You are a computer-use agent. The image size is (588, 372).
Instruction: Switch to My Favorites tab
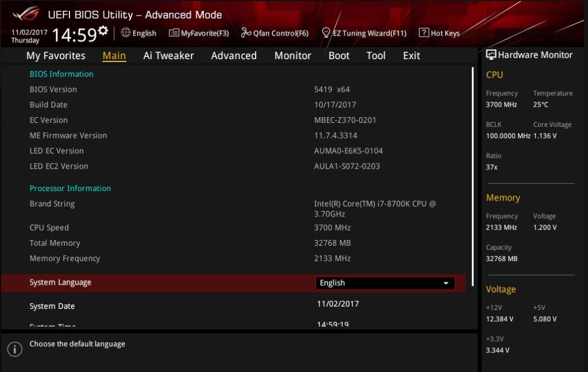click(x=56, y=56)
